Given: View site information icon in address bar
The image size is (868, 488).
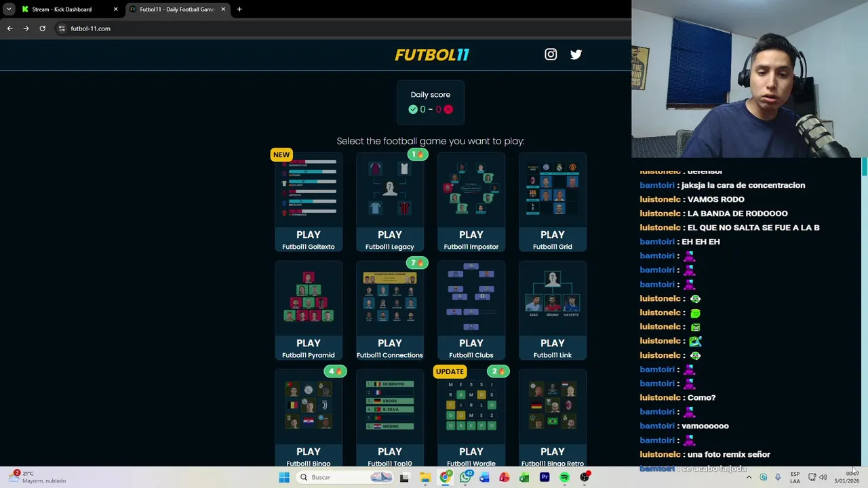Looking at the screenshot, I should click(62, 28).
